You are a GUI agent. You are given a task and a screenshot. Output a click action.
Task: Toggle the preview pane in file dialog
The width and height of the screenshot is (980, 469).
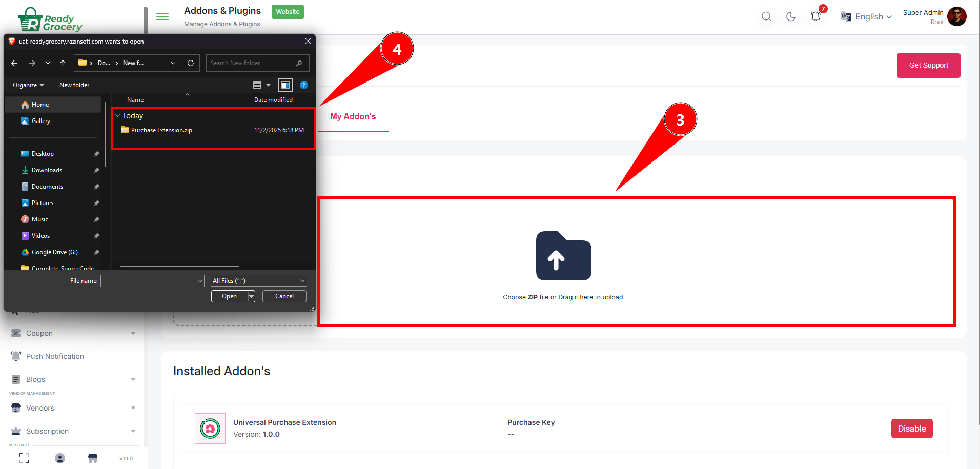285,85
